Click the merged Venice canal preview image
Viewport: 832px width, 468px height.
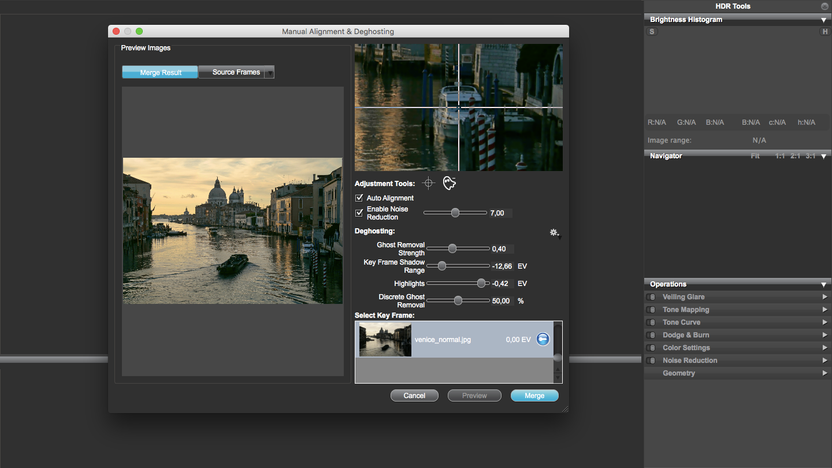pyautogui.click(x=232, y=231)
